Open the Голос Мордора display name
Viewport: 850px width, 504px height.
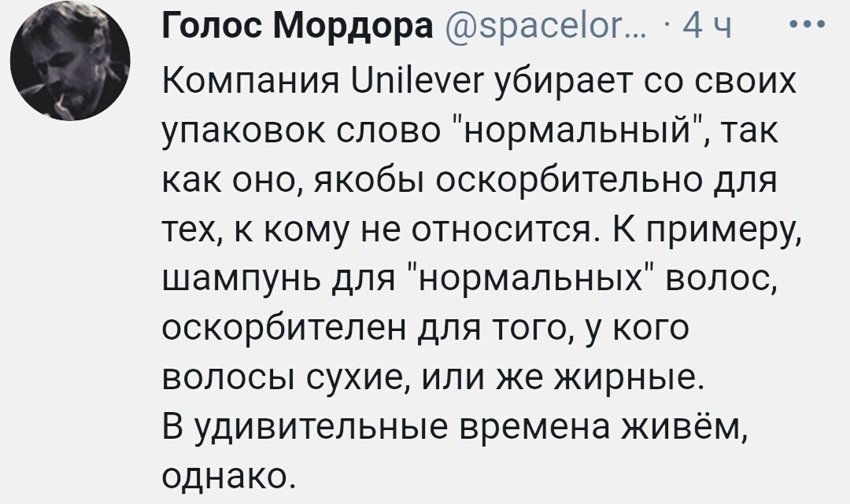297,26
